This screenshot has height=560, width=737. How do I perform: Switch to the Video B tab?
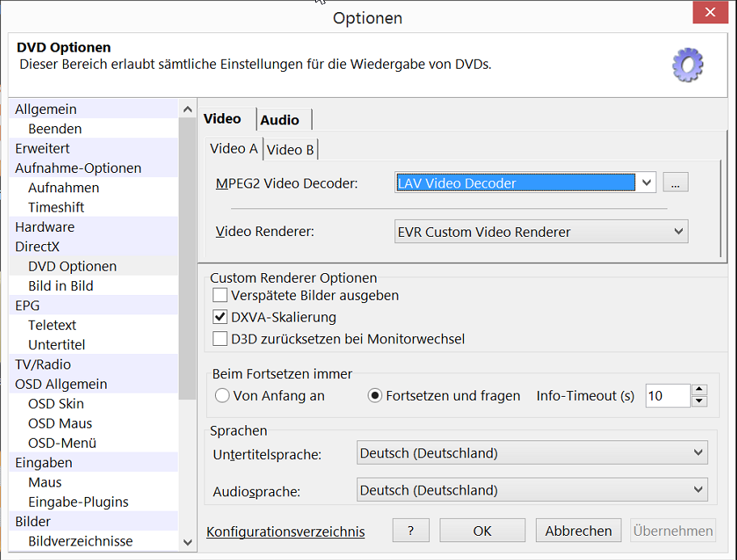290,149
